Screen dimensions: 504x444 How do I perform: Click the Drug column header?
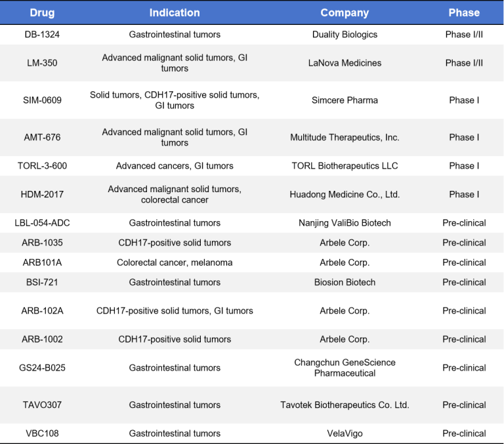(x=42, y=12)
